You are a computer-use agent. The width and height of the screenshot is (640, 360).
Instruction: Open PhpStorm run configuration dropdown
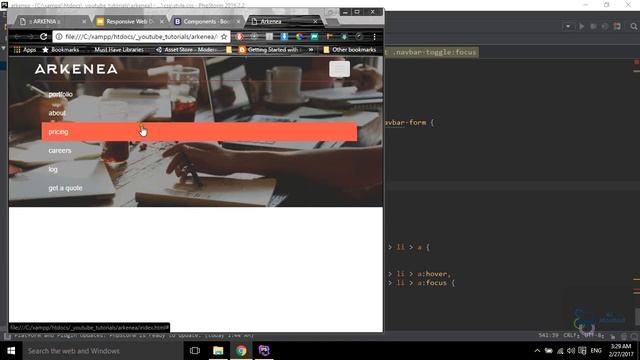tap(568, 27)
